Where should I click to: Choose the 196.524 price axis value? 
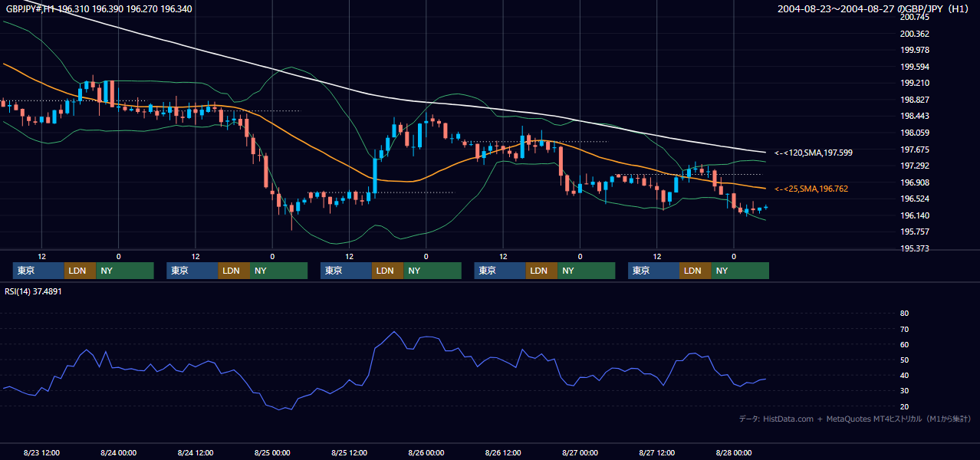pyautogui.click(x=915, y=199)
